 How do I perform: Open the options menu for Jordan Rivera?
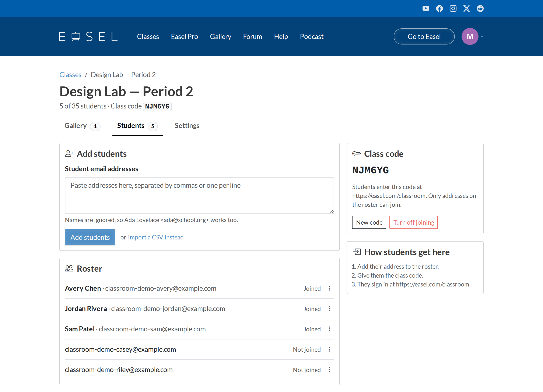329,309
